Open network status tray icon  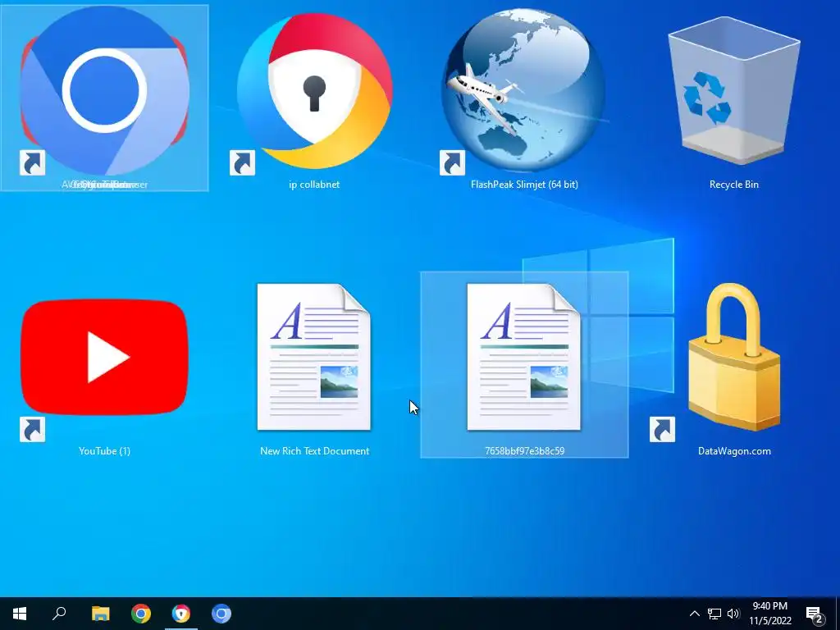[x=714, y=614]
